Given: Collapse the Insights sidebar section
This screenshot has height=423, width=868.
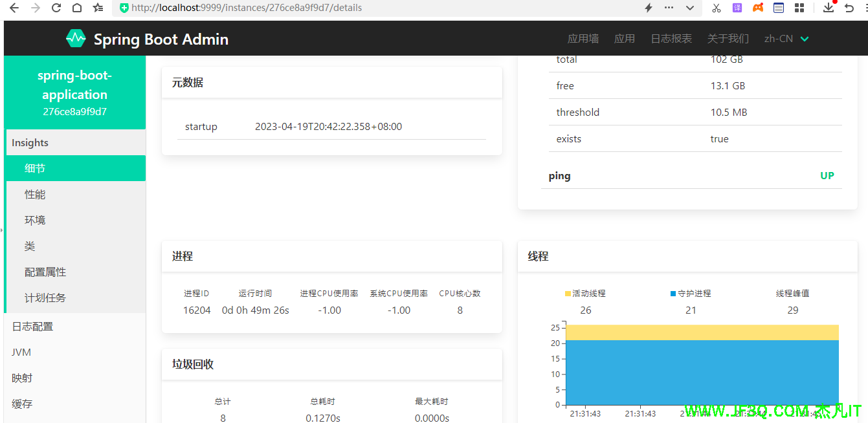Looking at the screenshot, I should (x=30, y=143).
